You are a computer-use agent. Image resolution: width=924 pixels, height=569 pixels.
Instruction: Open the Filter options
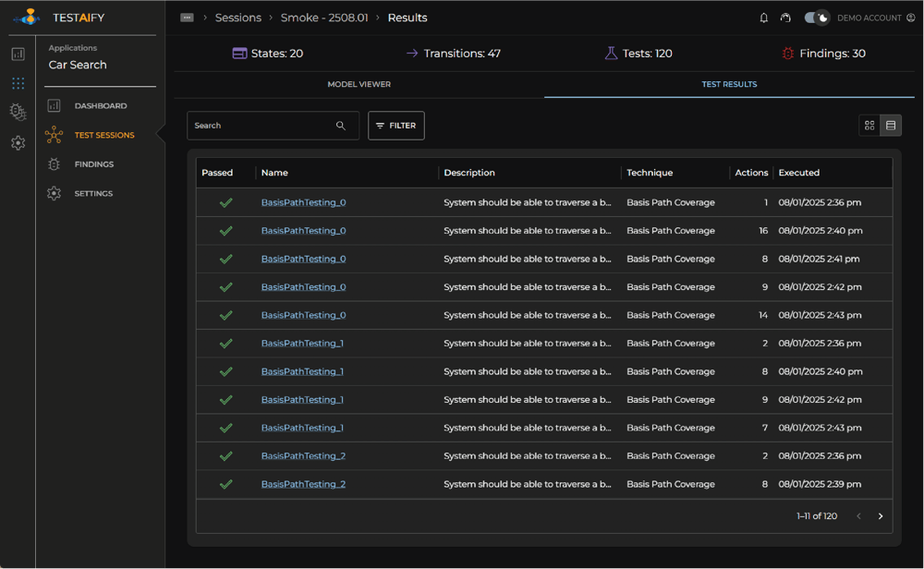(x=395, y=126)
